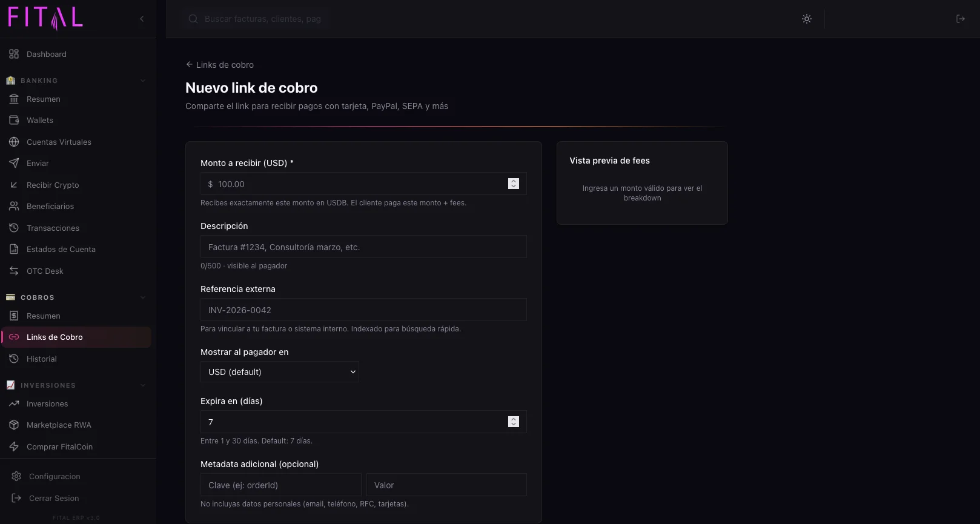980x524 pixels.
Task: Collapse the BANKING section
Action: pos(143,81)
